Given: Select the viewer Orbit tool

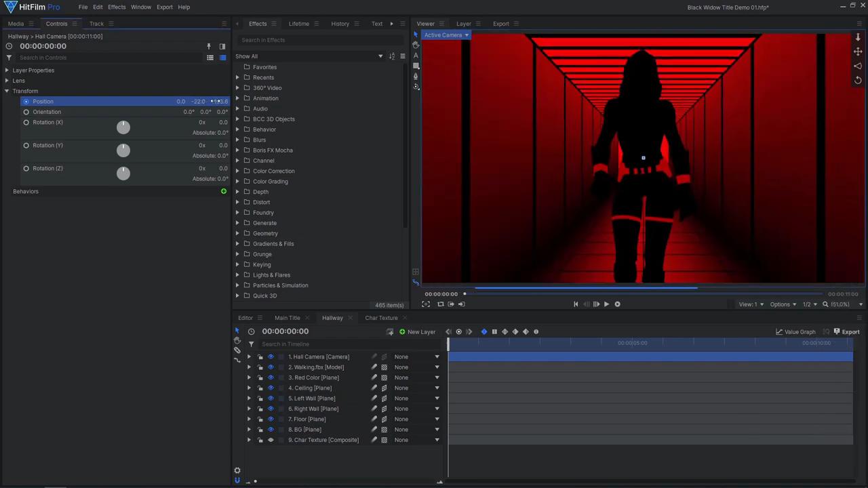Looking at the screenshot, I should [416, 87].
